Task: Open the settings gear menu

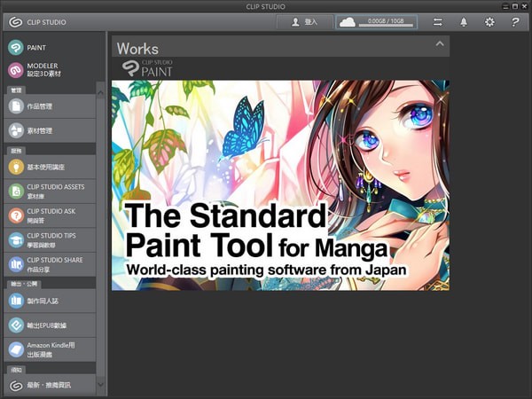Action: (489, 22)
